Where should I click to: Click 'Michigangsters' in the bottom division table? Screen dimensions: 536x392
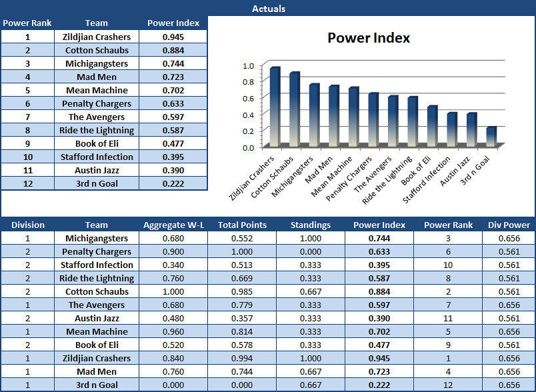(97, 238)
